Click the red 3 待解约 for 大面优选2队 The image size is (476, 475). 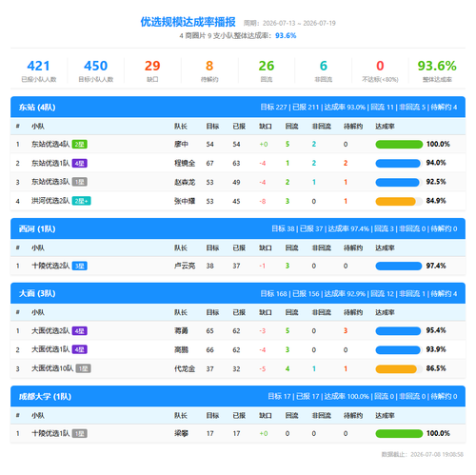(x=346, y=330)
